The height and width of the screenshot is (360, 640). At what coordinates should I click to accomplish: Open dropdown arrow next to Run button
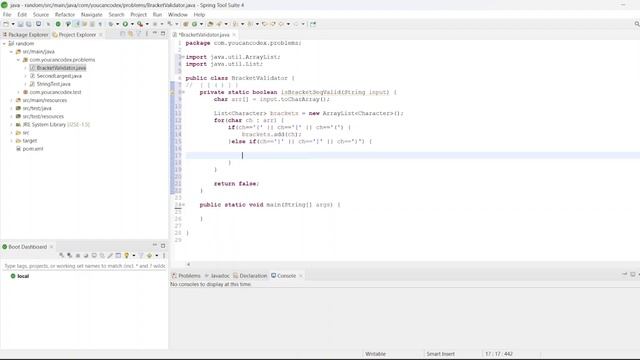(132, 24)
